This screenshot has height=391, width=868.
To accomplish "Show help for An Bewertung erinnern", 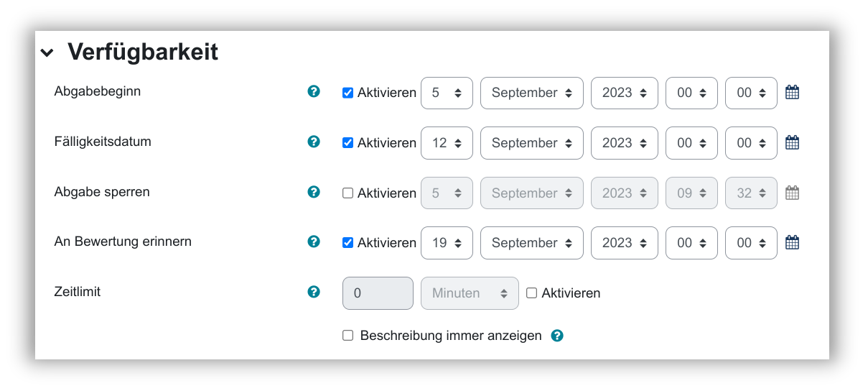I will click(x=314, y=241).
